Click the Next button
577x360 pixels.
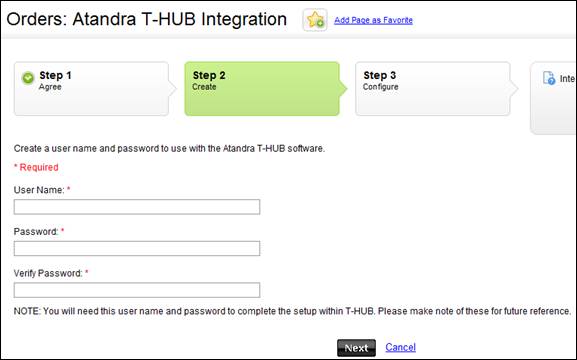coord(356,348)
